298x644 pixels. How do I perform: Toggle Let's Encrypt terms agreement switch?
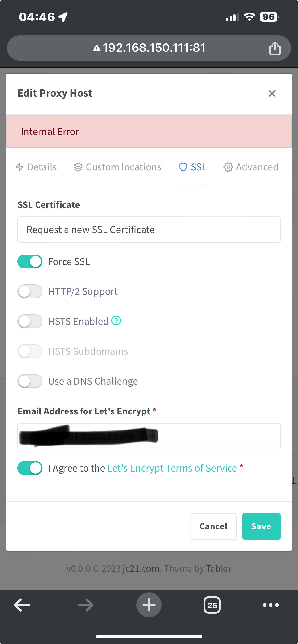(30, 468)
